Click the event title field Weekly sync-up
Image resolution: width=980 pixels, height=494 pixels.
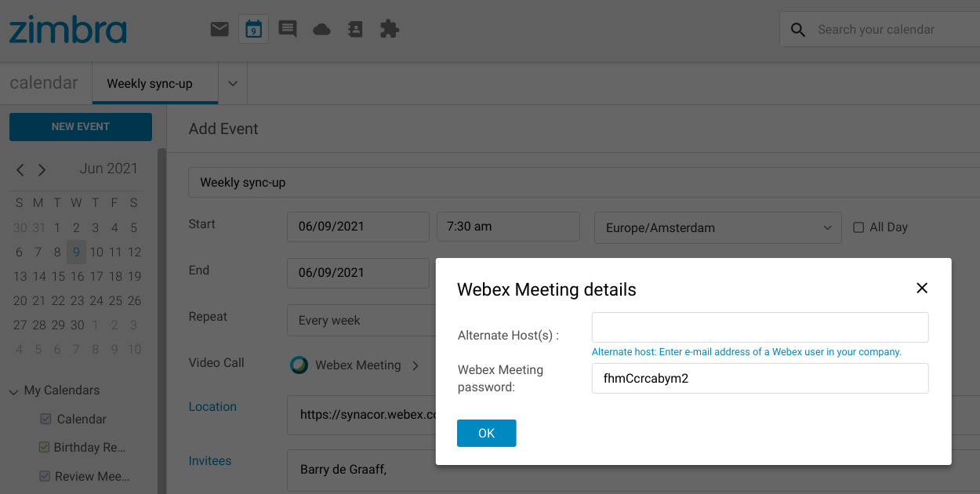584,182
